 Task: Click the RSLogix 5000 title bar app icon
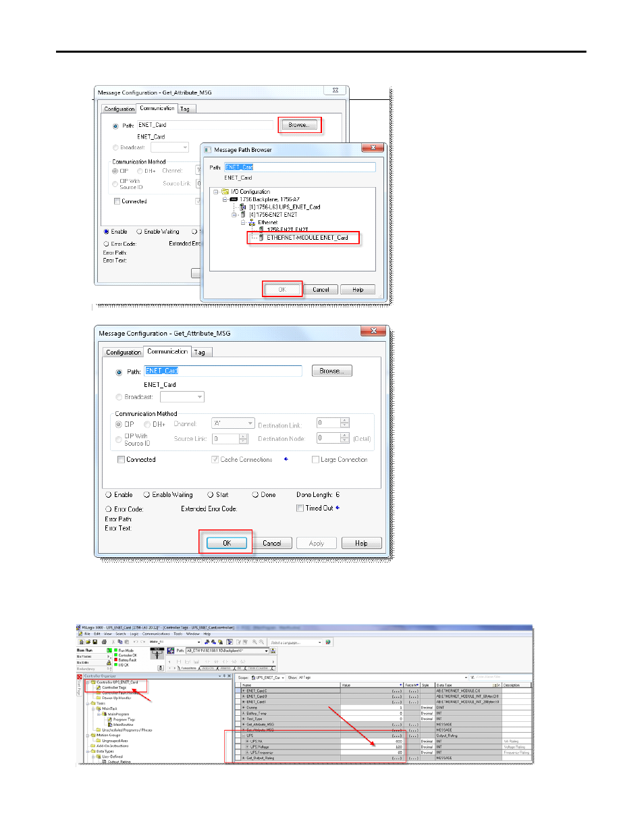coord(78,627)
